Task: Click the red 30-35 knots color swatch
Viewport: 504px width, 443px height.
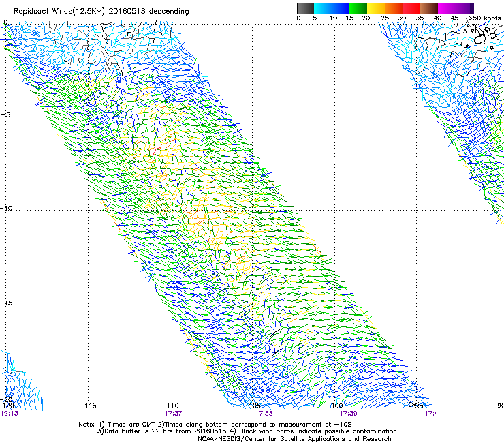Action: (x=411, y=8)
